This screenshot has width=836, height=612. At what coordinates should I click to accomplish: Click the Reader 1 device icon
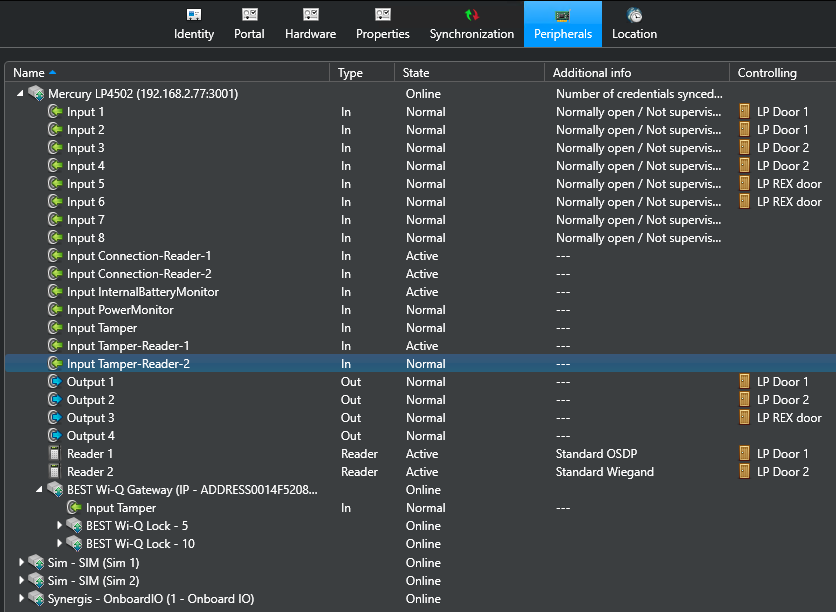click(x=56, y=454)
